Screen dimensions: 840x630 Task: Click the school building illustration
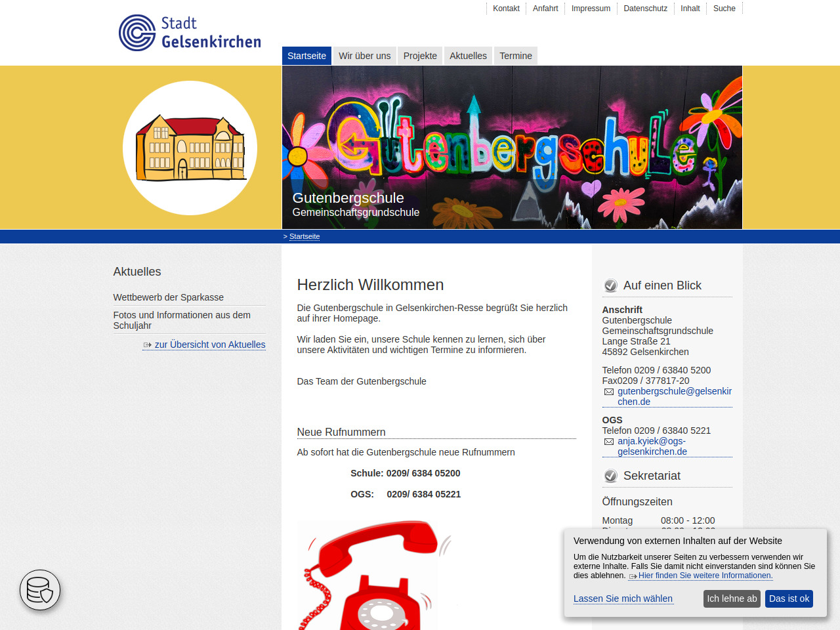pyautogui.click(x=190, y=148)
